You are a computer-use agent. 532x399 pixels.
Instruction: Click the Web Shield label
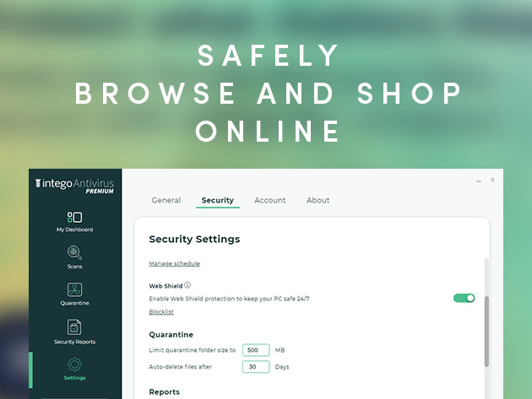coord(166,286)
